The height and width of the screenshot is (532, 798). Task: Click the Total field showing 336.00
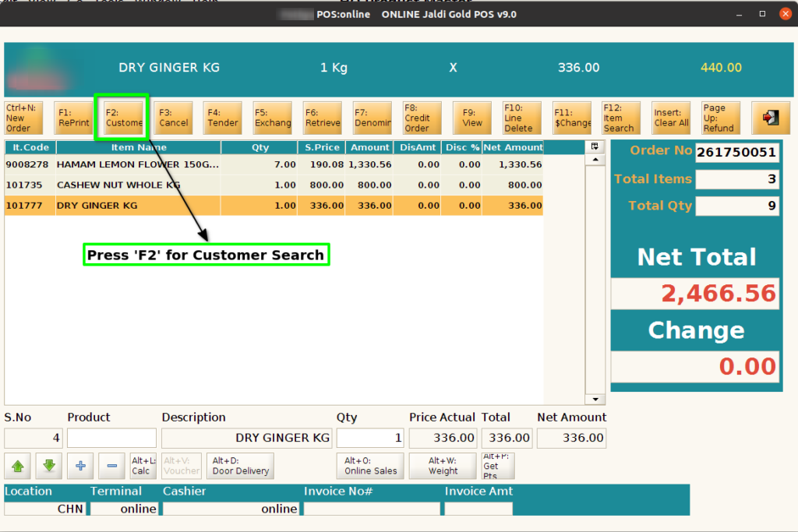click(507, 438)
